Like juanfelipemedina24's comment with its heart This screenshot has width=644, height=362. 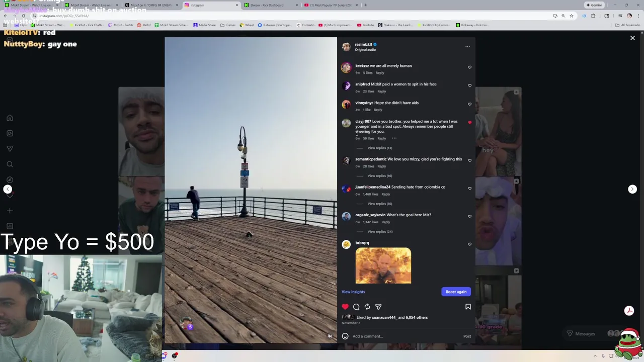coord(469,189)
